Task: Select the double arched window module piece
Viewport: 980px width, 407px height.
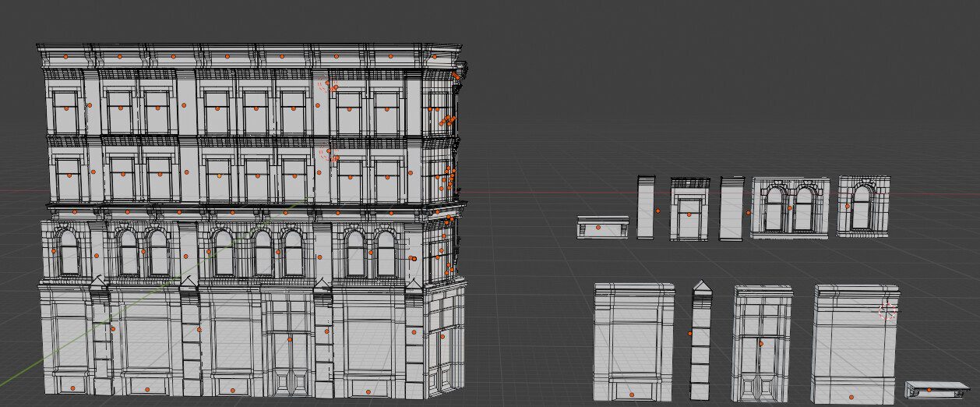Action: (790, 208)
